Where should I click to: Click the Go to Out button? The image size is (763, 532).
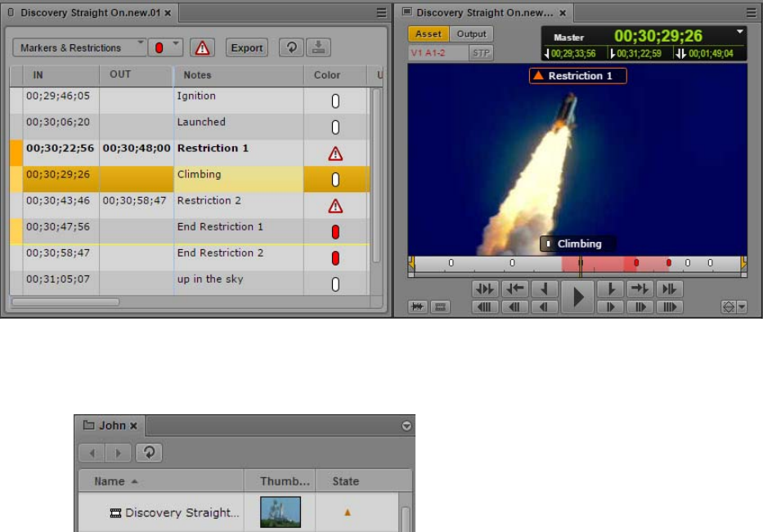click(x=640, y=288)
